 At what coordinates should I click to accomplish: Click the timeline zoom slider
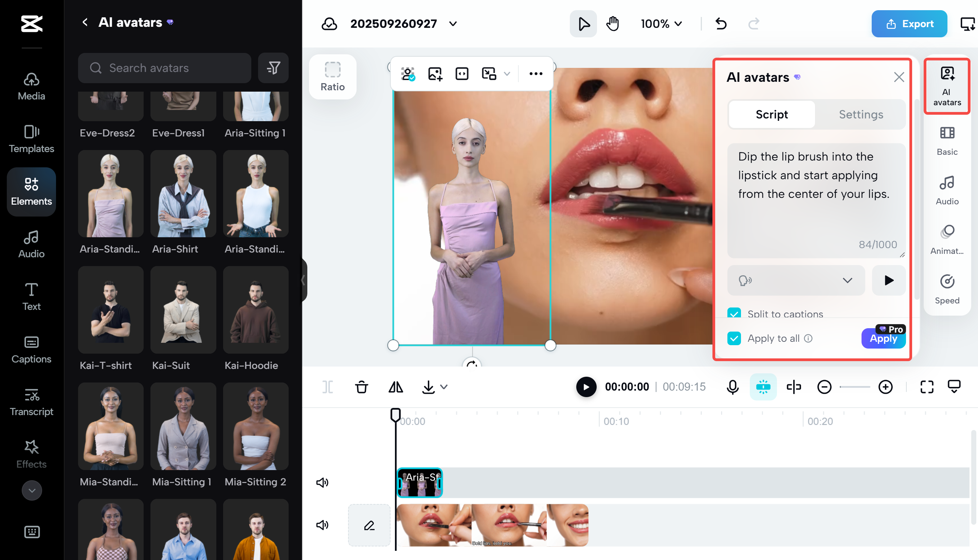point(854,387)
